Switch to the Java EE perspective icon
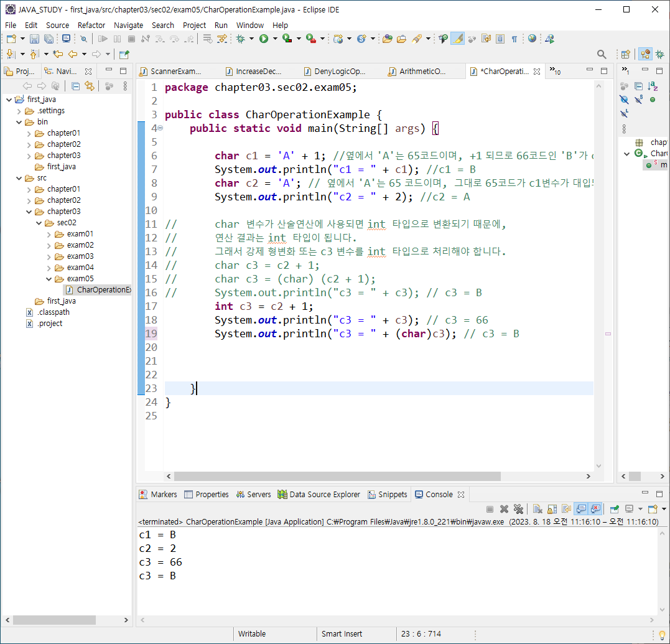670x644 pixels. 646,54
